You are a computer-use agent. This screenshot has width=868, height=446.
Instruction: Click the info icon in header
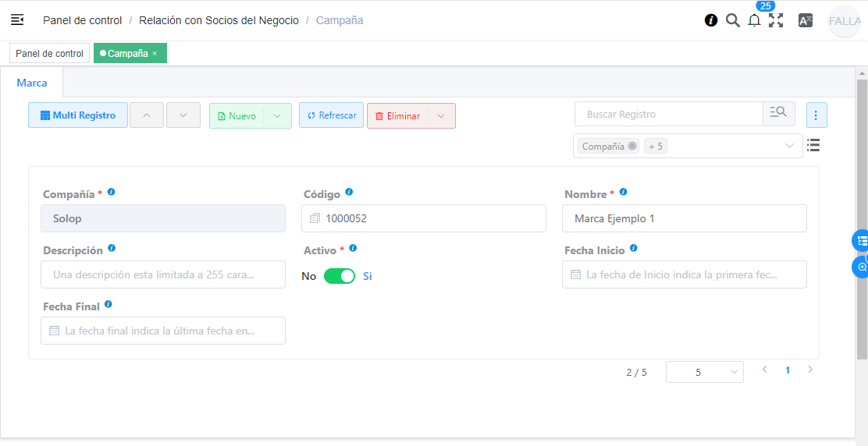tap(711, 20)
